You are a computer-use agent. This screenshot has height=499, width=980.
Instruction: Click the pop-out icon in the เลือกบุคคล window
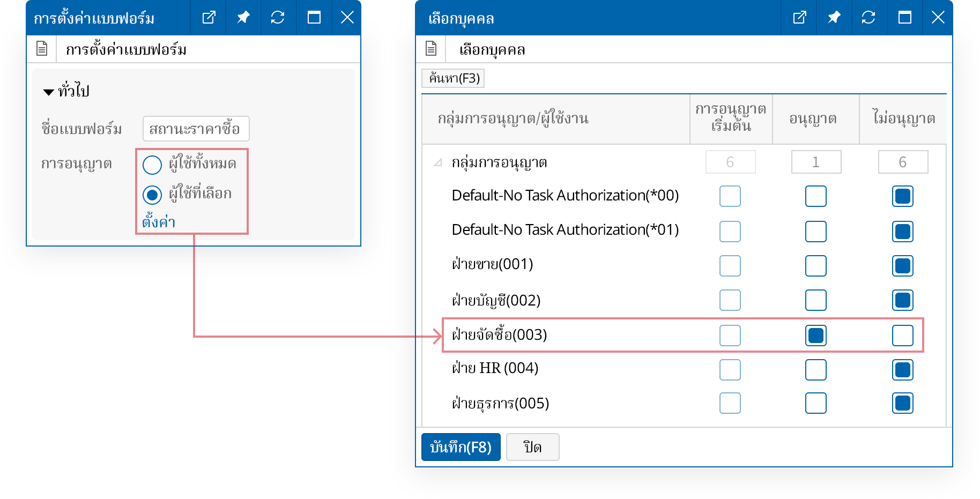799,18
